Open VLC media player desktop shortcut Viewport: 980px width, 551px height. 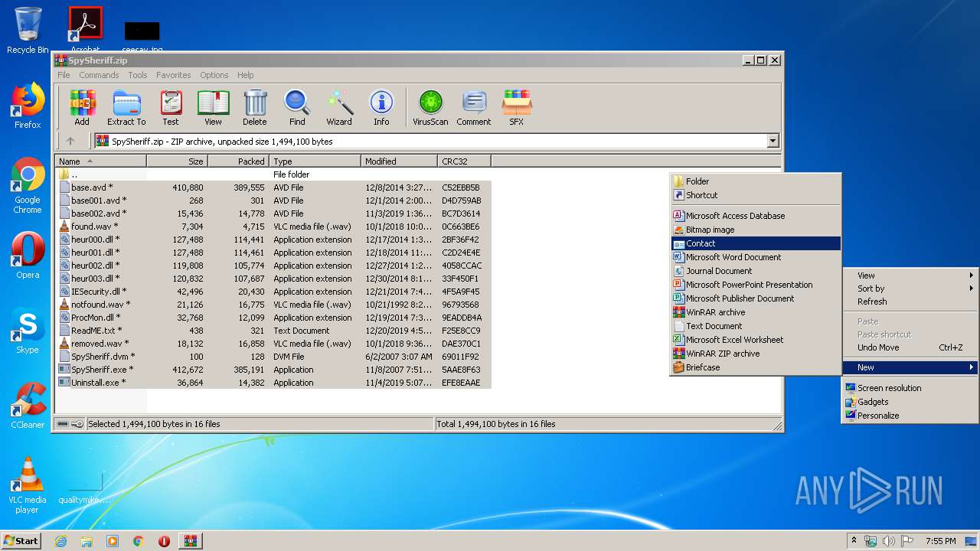(x=28, y=485)
